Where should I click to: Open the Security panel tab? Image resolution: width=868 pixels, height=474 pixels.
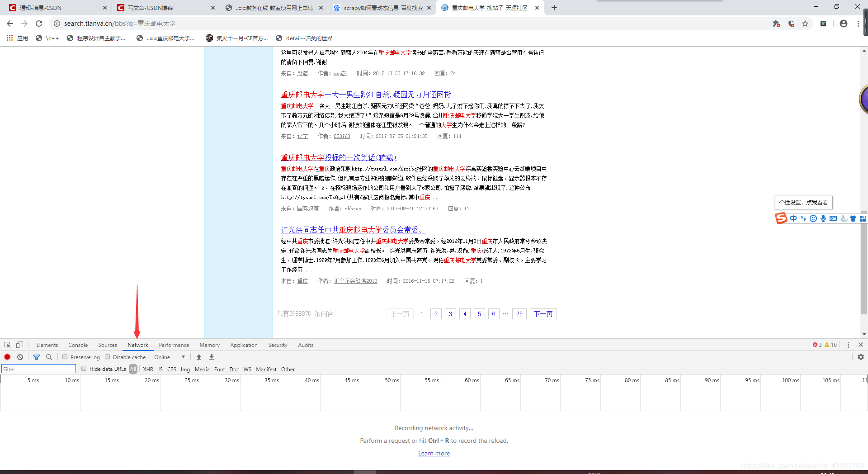278,345
